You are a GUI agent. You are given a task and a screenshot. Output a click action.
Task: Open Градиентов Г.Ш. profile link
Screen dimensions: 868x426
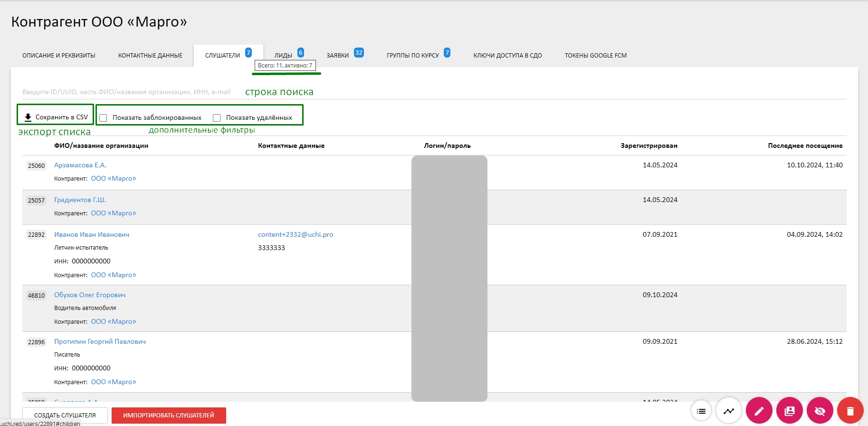(80, 200)
